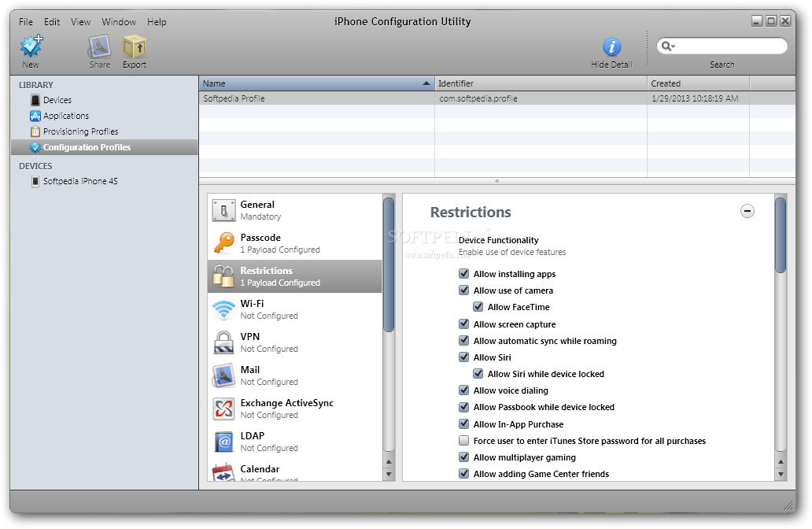Open the Exchange ActiveSync payload icon
Image resolution: width=812 pixels, height=529 pixels.
[223, 409]
